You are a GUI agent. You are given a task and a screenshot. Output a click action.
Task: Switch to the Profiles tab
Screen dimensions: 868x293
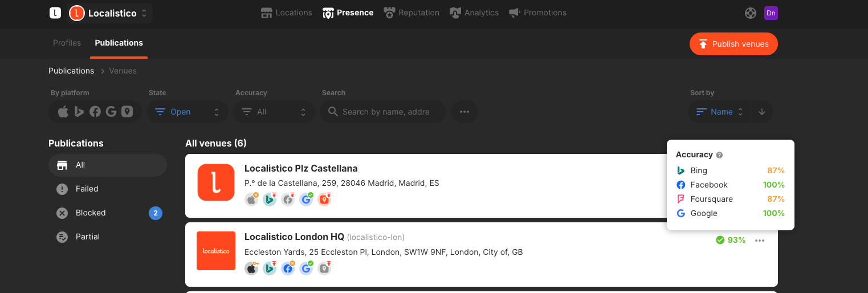[x=67, y=43]
